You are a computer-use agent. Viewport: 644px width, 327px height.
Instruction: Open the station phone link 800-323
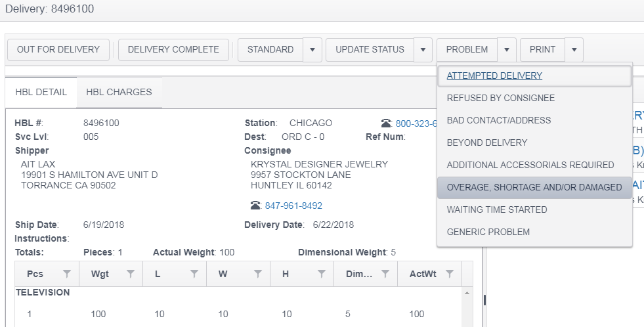pos(416,123)
